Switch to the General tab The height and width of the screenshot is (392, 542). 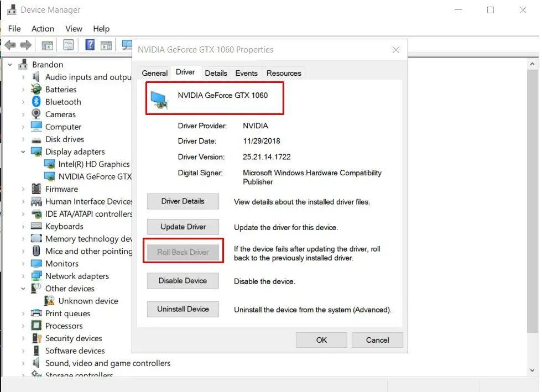pyautogui.click(x=154, y=74)
